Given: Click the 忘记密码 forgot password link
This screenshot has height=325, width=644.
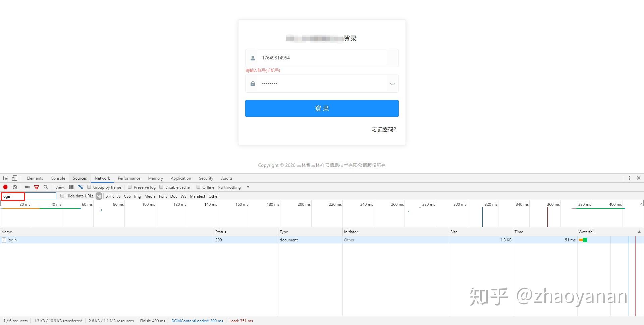Looking at the screenshot, I should [383, 130].
